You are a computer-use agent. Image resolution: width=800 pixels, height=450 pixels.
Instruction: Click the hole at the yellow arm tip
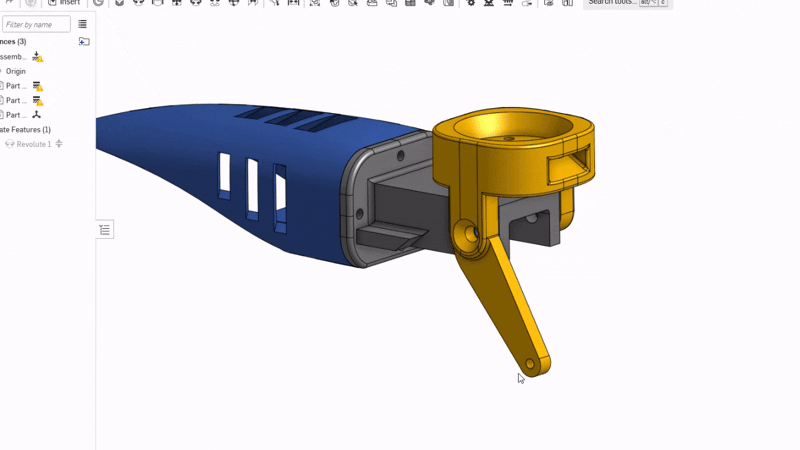coord(530,364)
